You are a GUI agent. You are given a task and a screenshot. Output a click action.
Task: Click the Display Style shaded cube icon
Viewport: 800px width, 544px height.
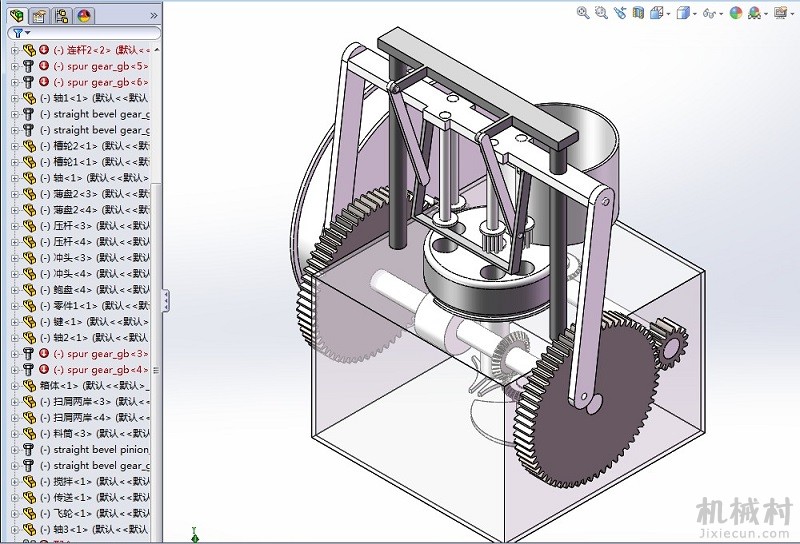click(683, 13)
